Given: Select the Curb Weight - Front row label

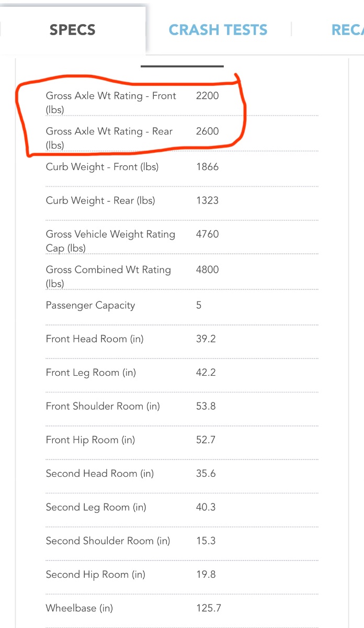Looking at the screenshot, I should (102, 167).
